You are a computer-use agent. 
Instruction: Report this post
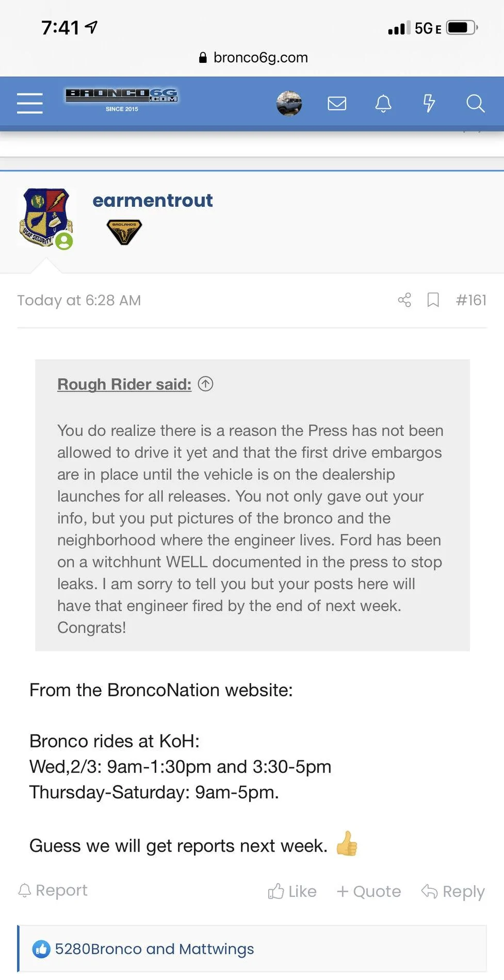coord(53,890)
